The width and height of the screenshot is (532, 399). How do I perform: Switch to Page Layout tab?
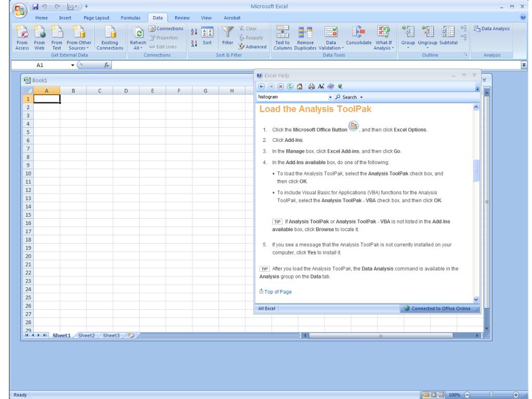96,18
